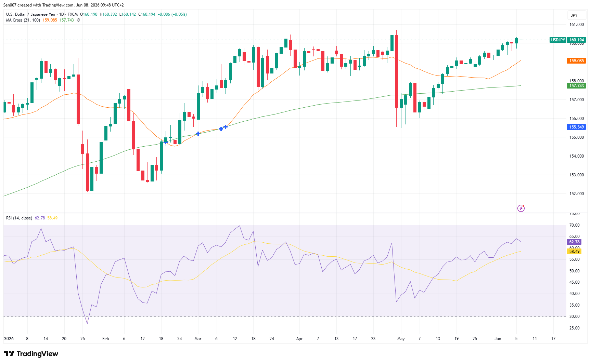Click the Mar label on the date axis

[x=198, y=339]
